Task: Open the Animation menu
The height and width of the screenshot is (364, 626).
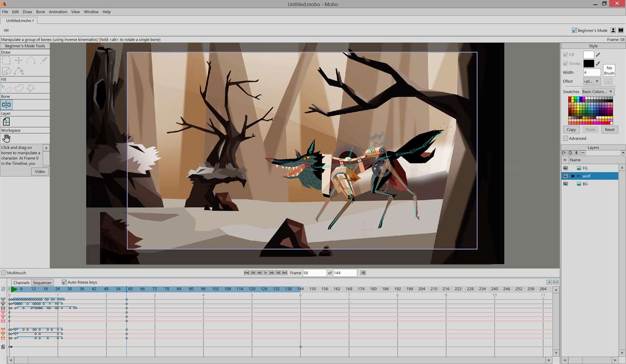Action: pyautogui.click(x=58, y=12)
